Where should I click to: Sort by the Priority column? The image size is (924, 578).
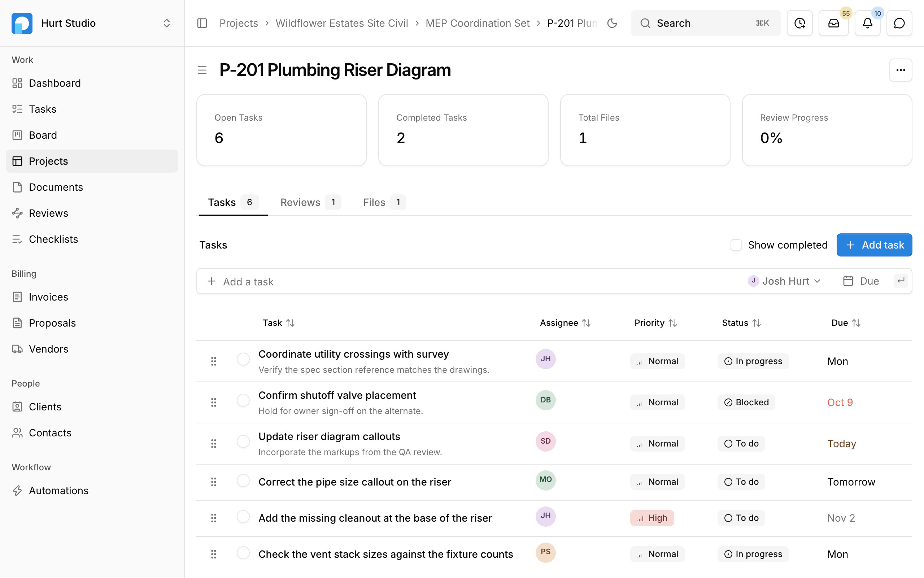pyautogui.click(x=655, y=323)
